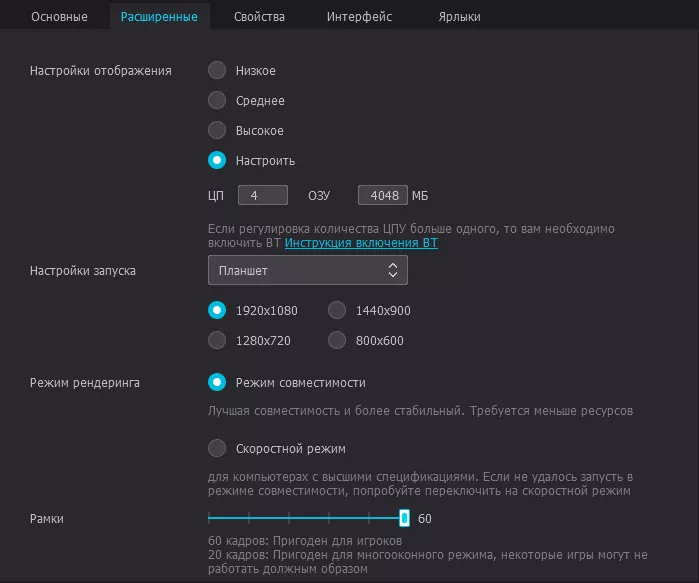Select 1920x1080 resolution
The width and height of the screenshot is (699, 583).
(x=217, y=310)
